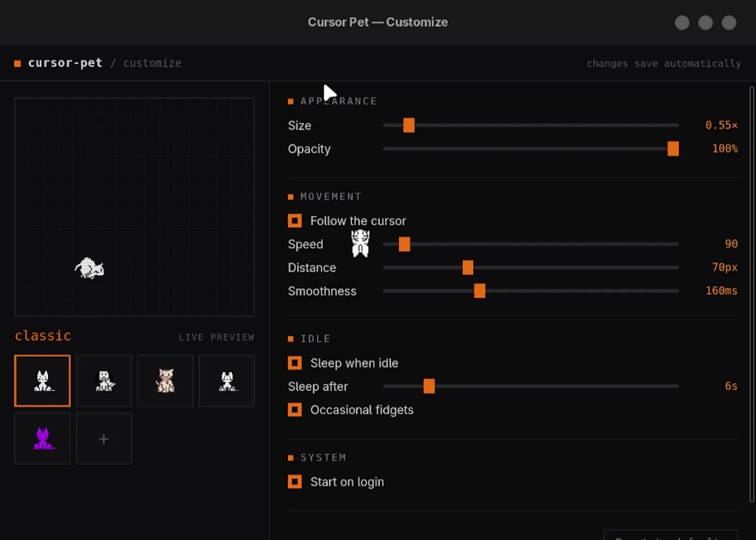Image resolution: width=756 pixels, height=540 pixels.
Task: Click the middle window control circle
Action: click(705, 23)
